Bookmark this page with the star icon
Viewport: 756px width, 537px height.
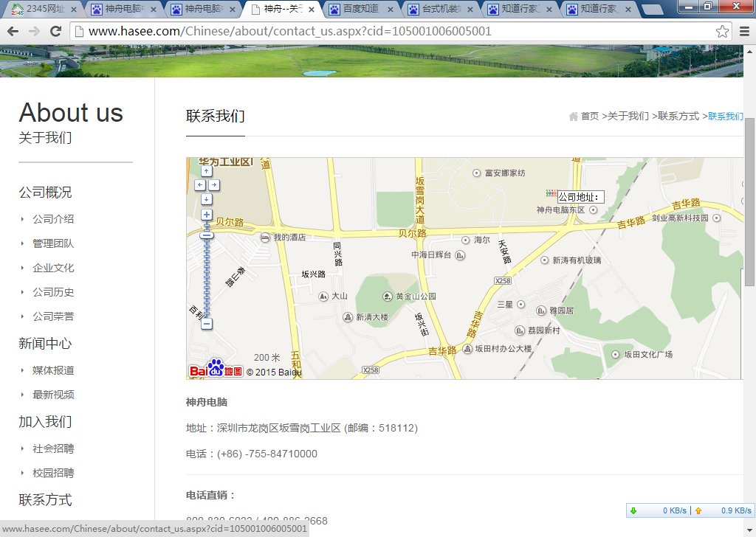[722, 32]
